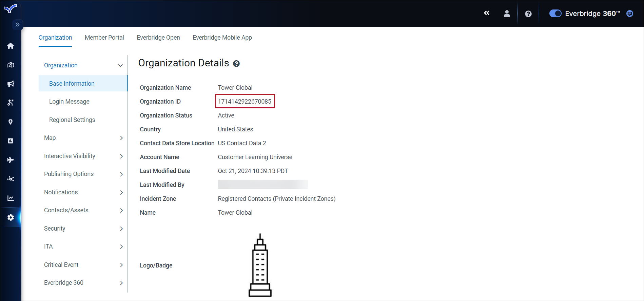Open the node-network icon in sidebar

(11, 179)
